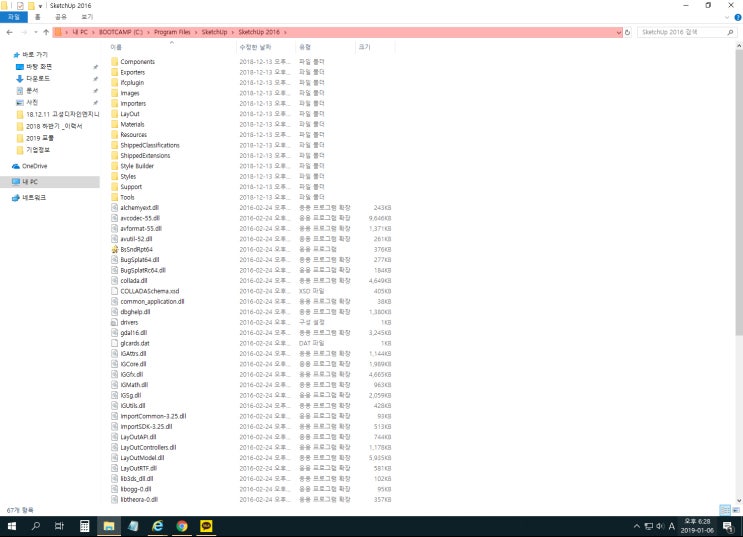Open Task View on taskbar
743x537 pixels.
tap(59, 526)
